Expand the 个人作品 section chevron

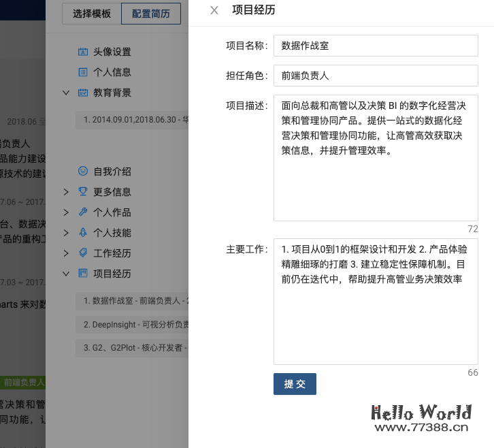click(66, 212)
